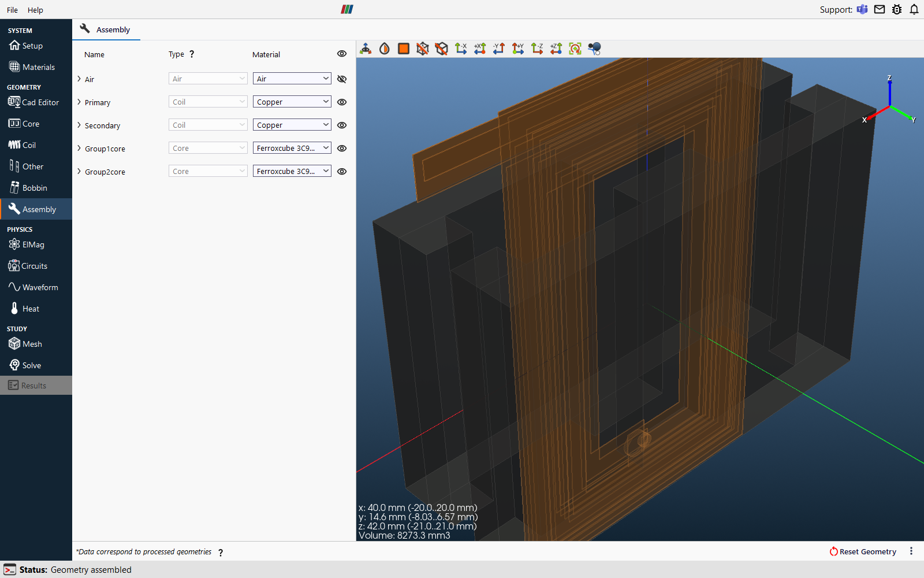
Task: Set view direction to +Y
Action: [518, 49]
